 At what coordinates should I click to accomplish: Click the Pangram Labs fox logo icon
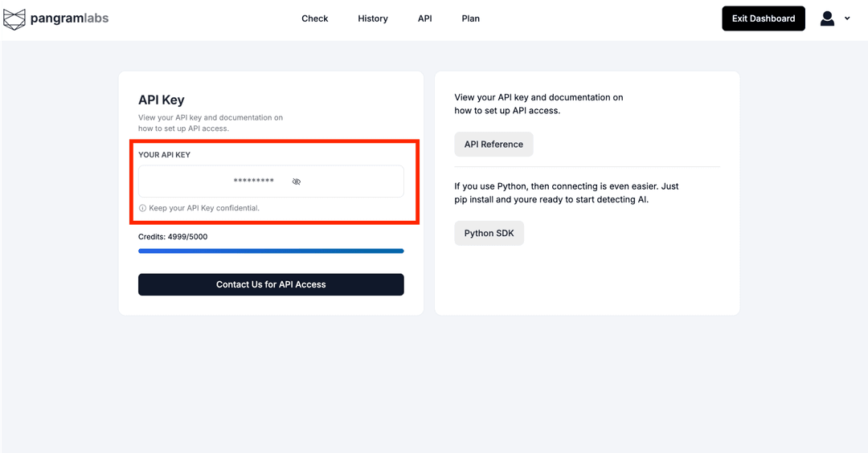pos(14,18)
